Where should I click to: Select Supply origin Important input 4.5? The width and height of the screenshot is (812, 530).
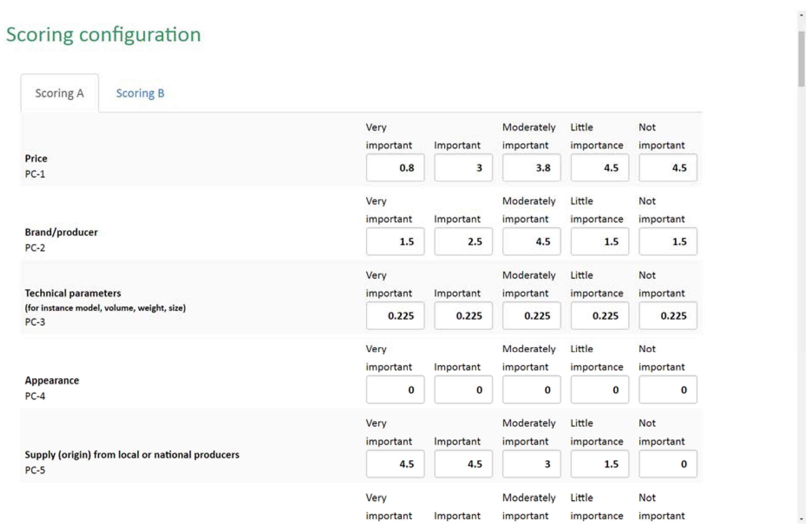pos(463,464)
